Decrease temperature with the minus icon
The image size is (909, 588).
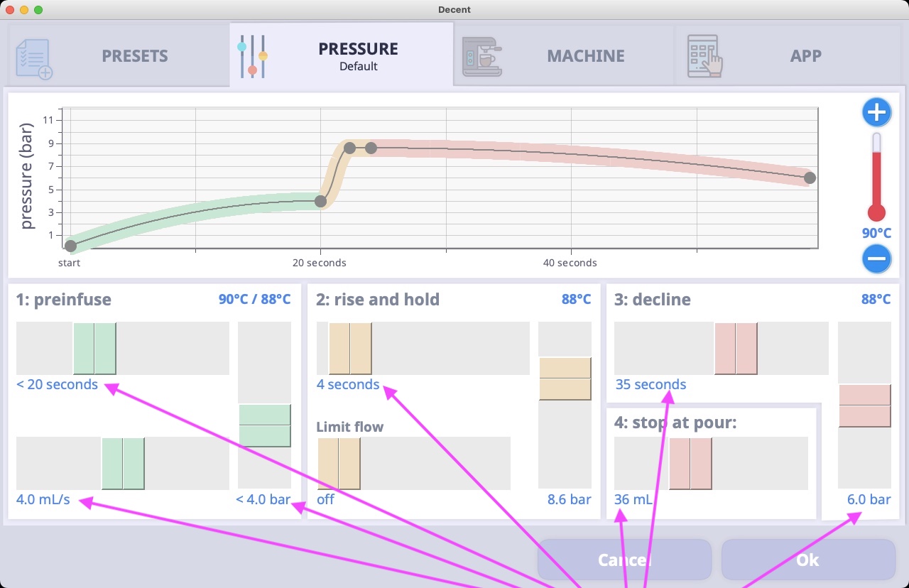[x=877, y=258]
